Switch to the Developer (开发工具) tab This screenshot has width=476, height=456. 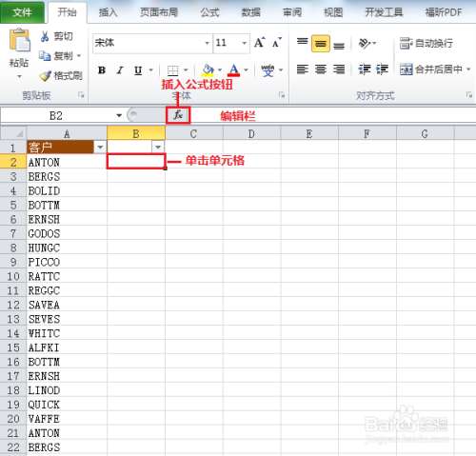(384, 12)
